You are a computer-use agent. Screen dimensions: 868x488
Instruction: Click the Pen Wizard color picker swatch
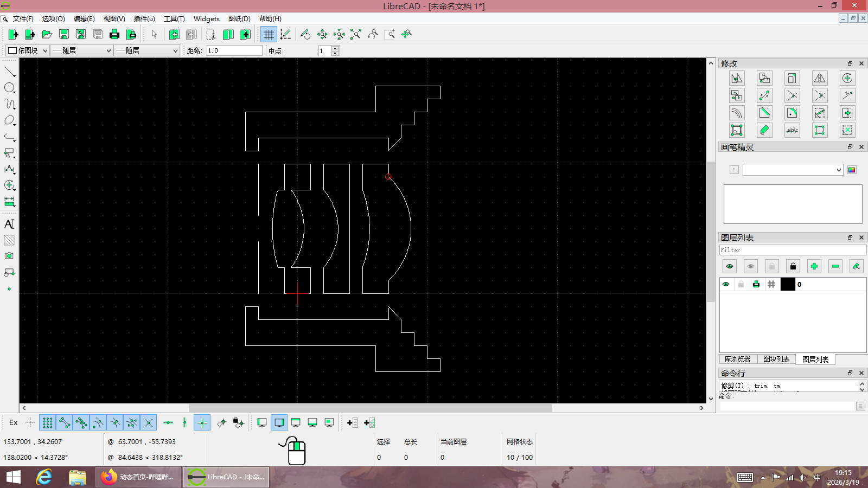click(x=852, y=170)
